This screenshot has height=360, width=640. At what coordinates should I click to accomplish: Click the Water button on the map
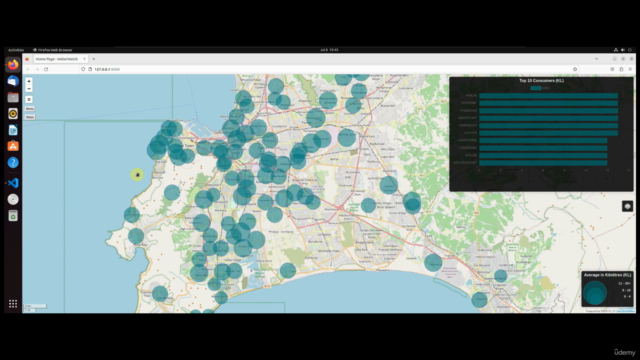30,117
